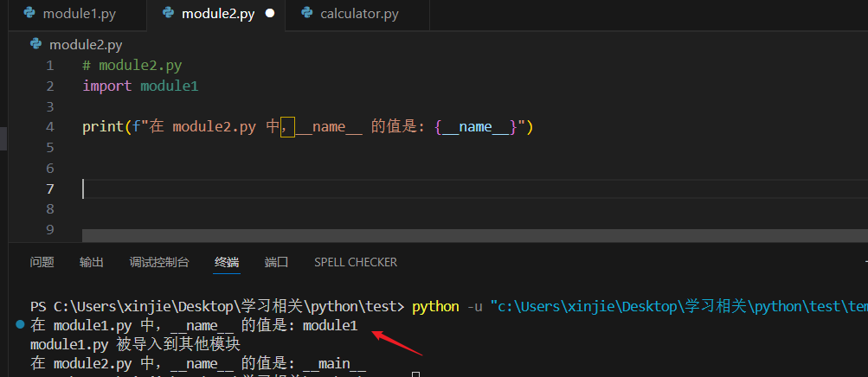Click module2.py in the breadcrumb bar
The width and height of the screenshot is (868, 377).
[x=86, y=44]
